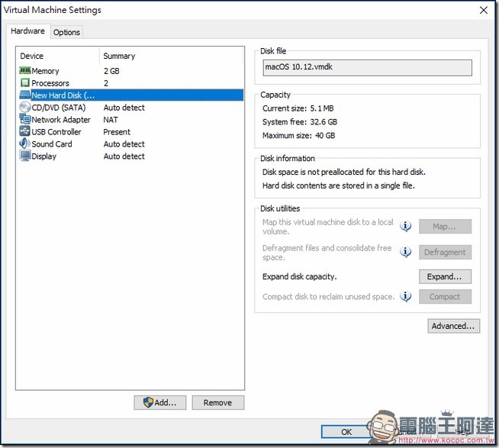Select the Sound Card row

(x=130, y=143)
